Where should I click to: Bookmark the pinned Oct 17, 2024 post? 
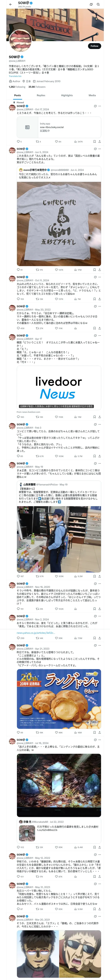click(x=95, y=141)
